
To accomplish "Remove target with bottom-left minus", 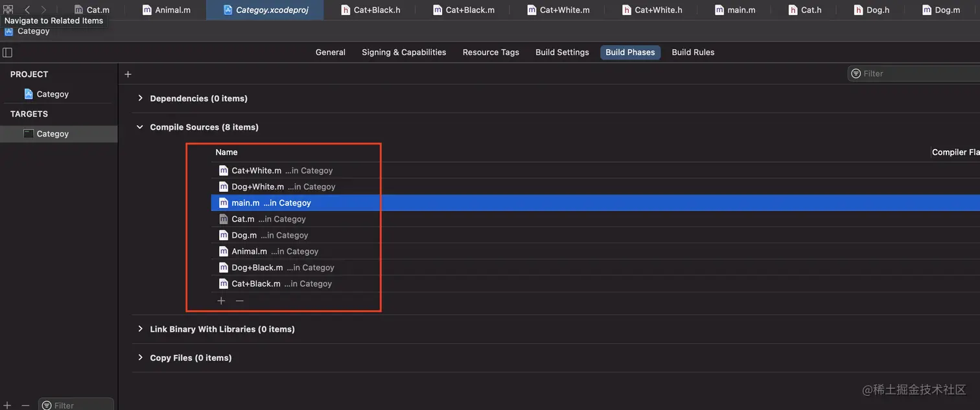I will [25, 405].
